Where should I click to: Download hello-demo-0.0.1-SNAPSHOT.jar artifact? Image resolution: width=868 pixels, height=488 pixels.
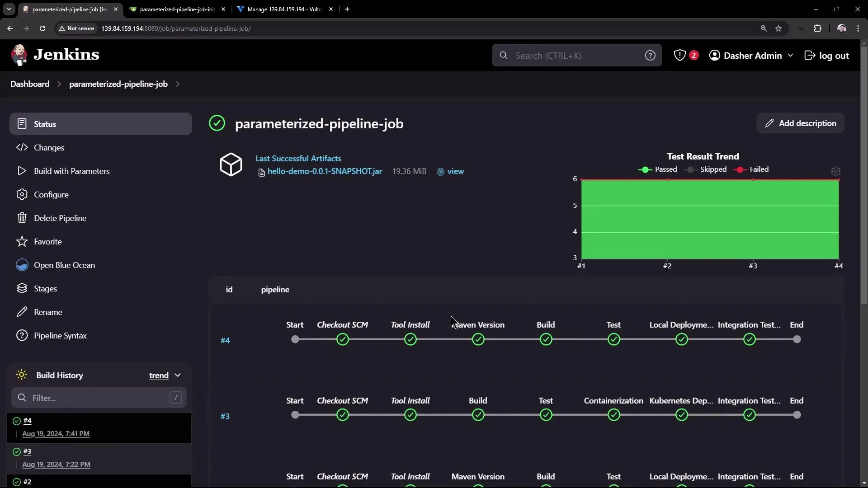325,171
